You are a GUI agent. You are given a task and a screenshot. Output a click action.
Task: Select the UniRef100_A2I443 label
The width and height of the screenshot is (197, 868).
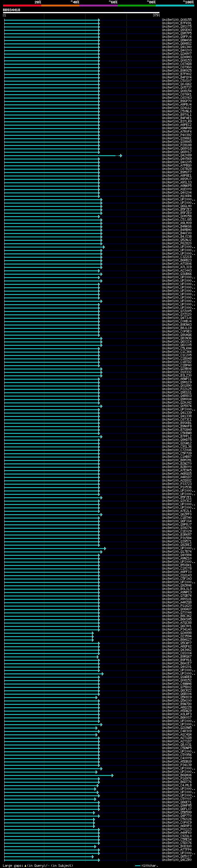click(177, 270)
